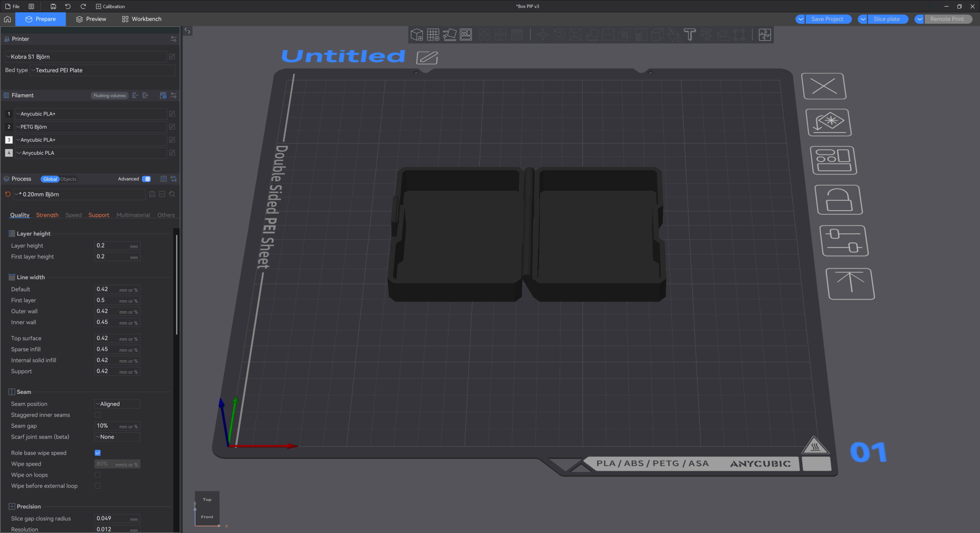980x533 pixels.
Task: Click the plate lock icon
Action: click(838, 200)
